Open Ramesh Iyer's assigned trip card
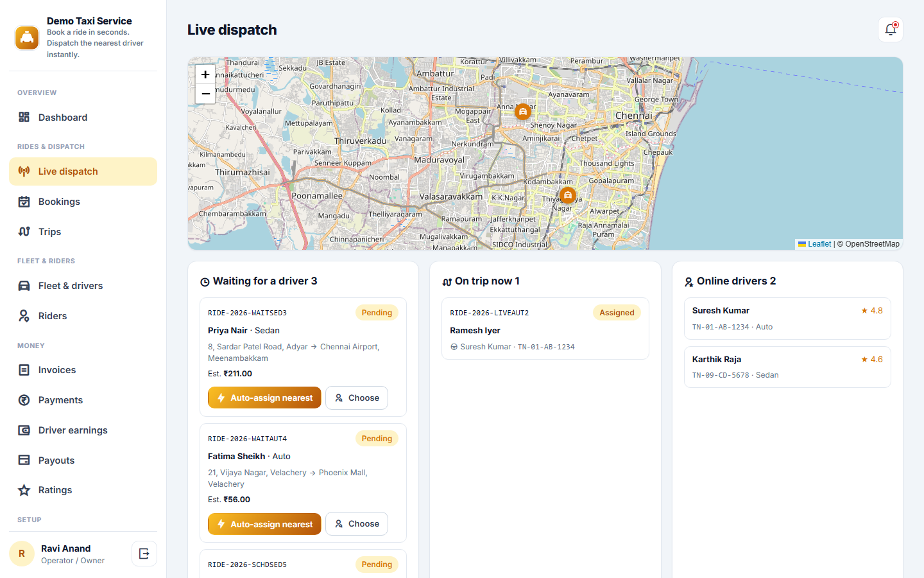 pos(545,328)
